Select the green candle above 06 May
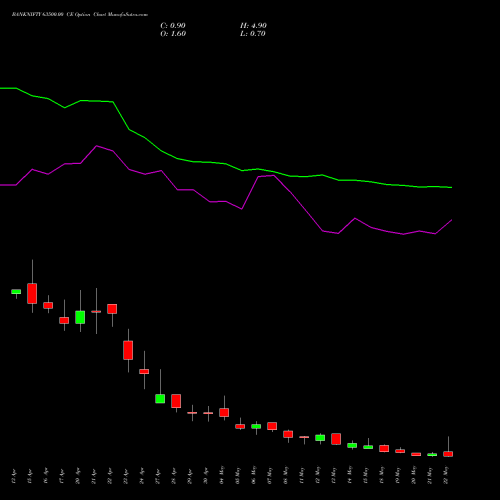500x500 pixels. [256, 426]
